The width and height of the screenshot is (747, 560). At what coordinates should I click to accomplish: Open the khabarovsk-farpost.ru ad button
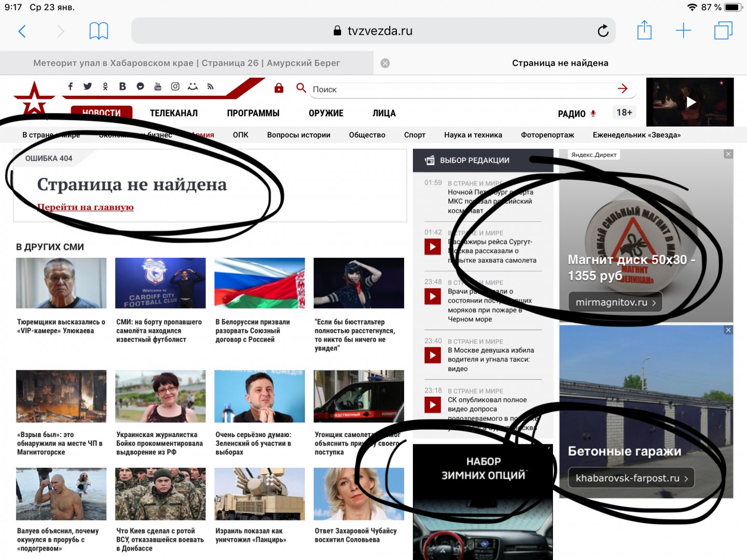coord(631,478)
